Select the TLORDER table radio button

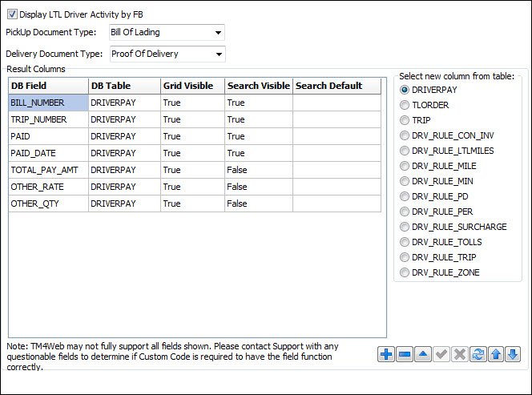[405, 105]
